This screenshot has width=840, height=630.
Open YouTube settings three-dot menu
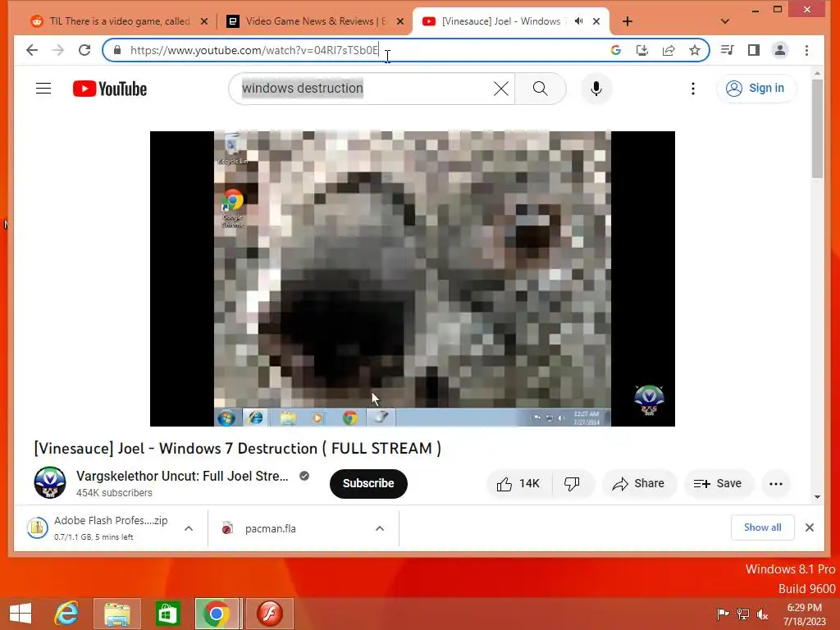692,89
